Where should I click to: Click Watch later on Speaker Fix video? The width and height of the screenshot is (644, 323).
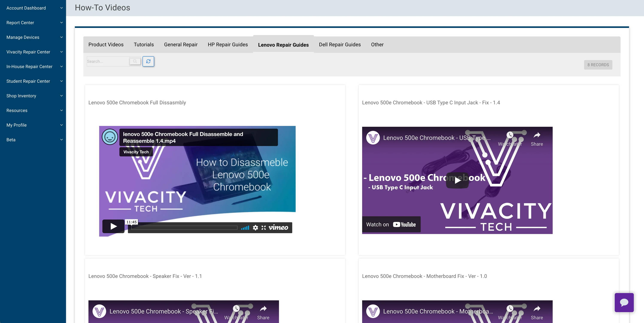tap(236, 313)
